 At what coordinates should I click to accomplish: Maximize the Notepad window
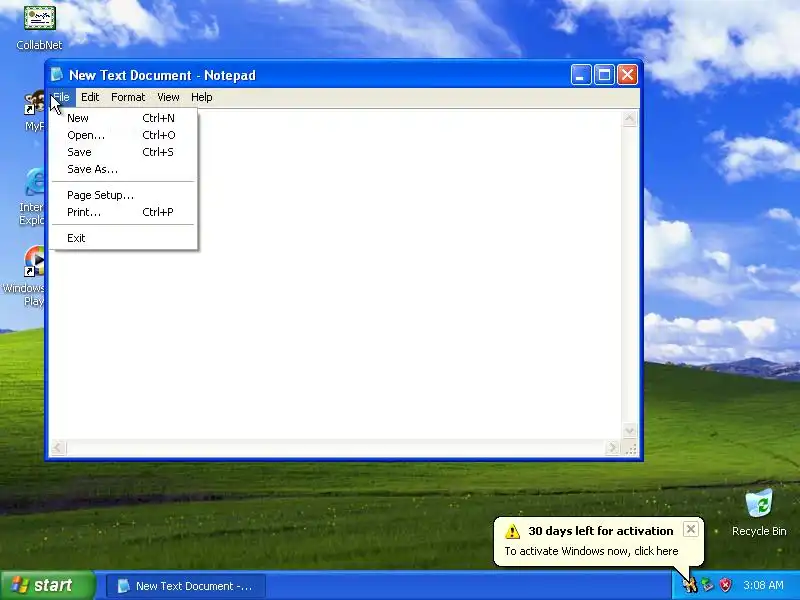(x=604, y=75)
